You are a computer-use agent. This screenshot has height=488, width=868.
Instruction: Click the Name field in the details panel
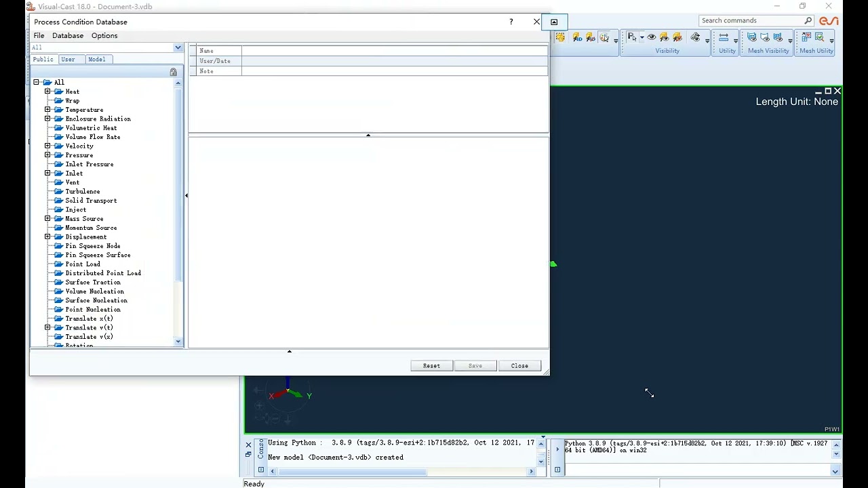395,51
